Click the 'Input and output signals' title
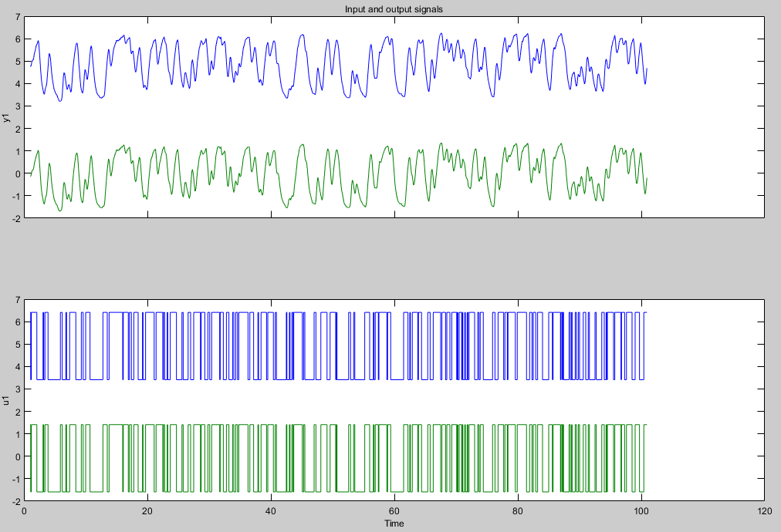The image size is (781, 532). [x=394, y=8]
